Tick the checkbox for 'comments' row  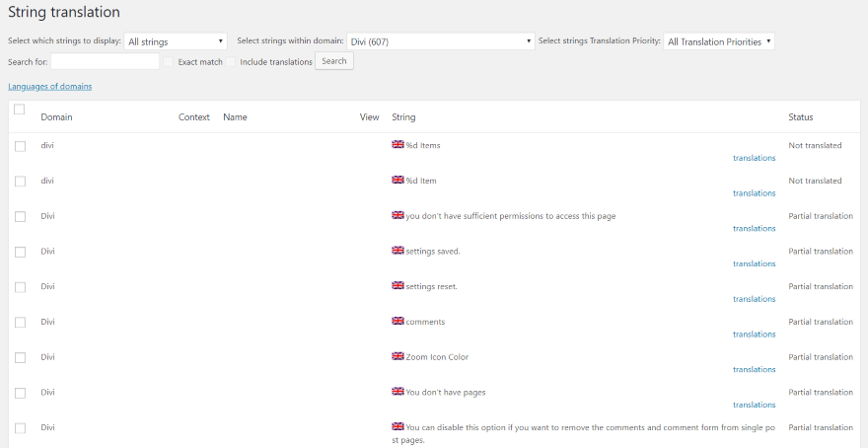20,323
